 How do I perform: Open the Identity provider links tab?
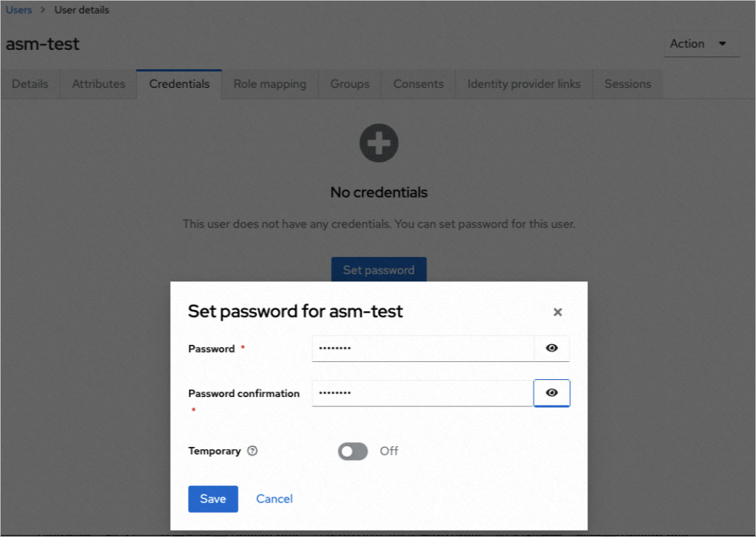coord(524,84)
